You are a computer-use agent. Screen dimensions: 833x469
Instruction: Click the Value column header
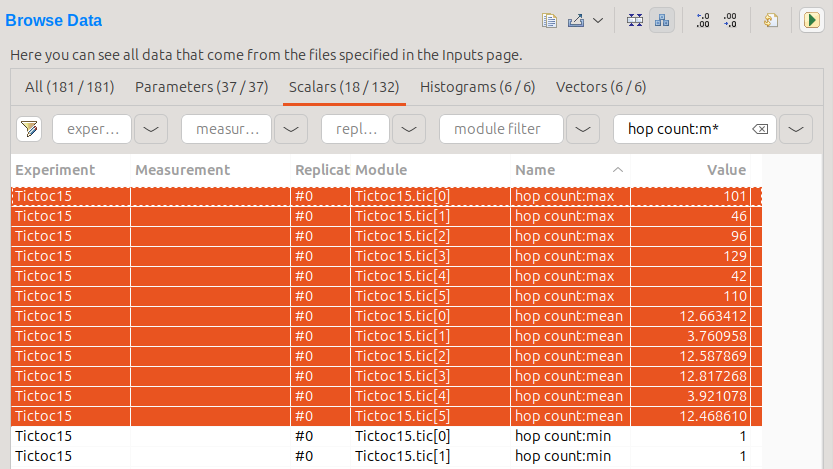coord(690,170)
